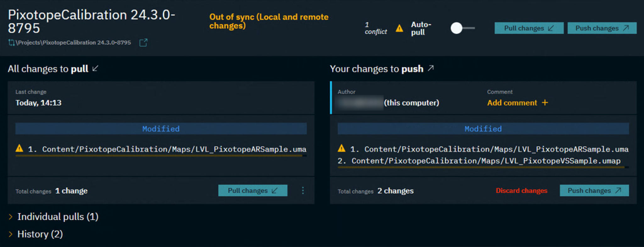Image resolution: width=644 pixels, height=247 pixels.
Task: Click the red Discard changes link
Action: click(521, 191)
